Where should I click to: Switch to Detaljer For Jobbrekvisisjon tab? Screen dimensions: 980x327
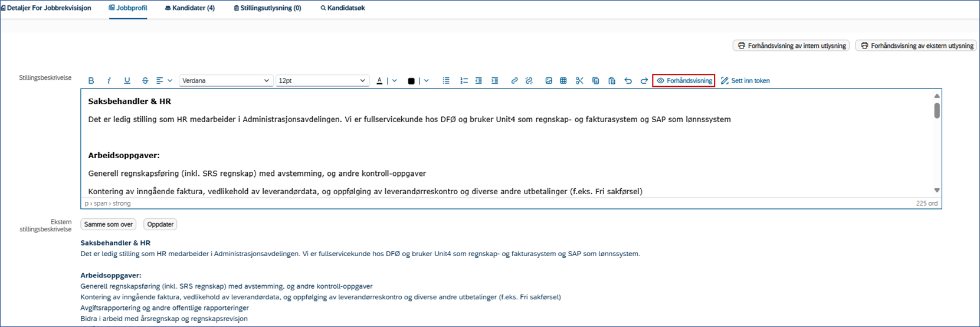(x=46, y=8)
